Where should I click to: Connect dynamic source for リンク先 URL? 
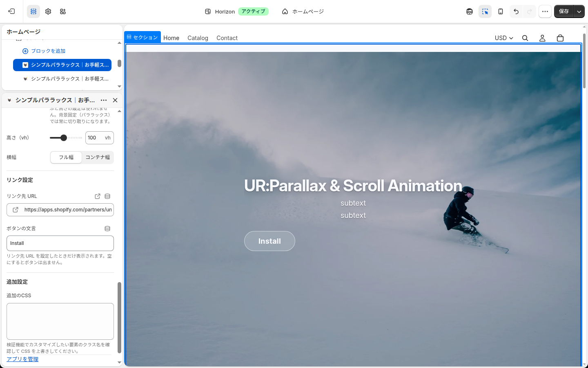point(107,196)
